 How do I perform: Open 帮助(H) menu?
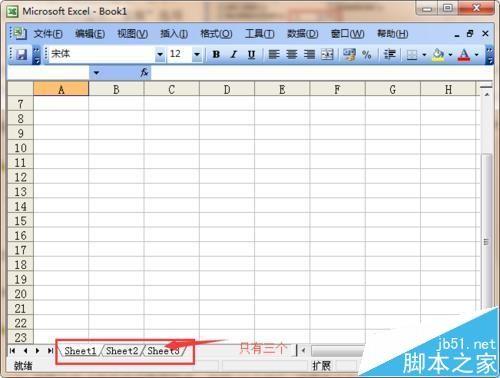(392, 34)
